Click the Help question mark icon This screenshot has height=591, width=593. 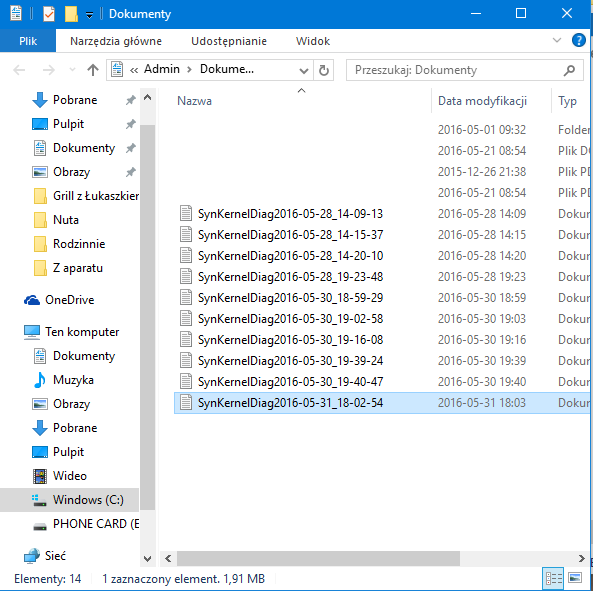tap(579, 40)
